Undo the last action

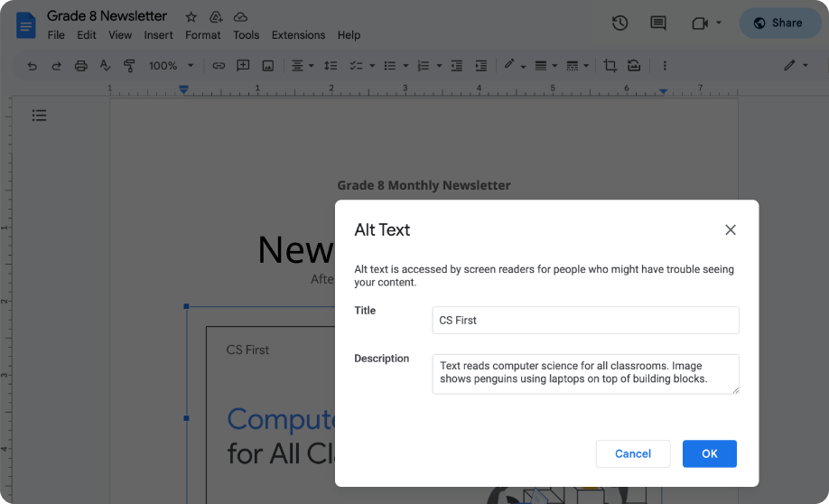click(33, 66)
